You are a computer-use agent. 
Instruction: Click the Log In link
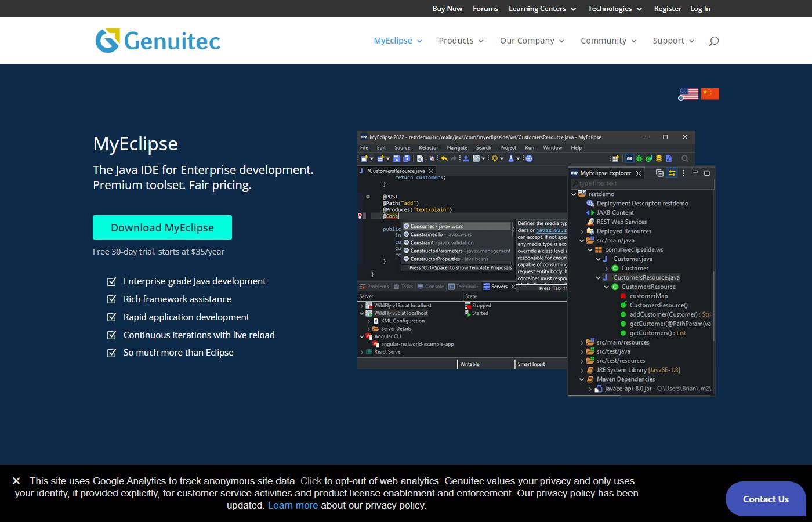tap(700, 9)
